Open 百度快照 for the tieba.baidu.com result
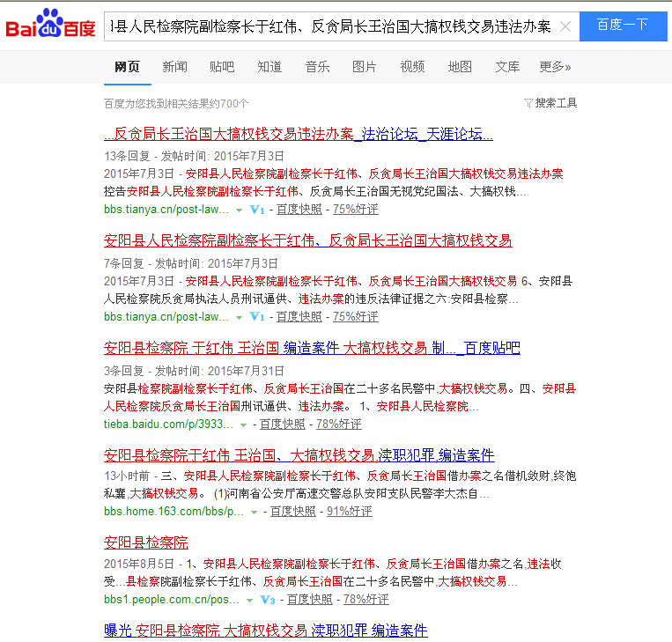 click(282, 424)
